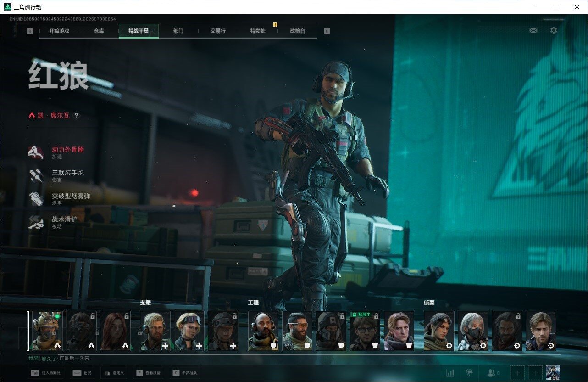Image resolution: width=588 pixels, height=382 pixels.
Task: Switch to the 改枪台 tab
Action: [297, 31]
